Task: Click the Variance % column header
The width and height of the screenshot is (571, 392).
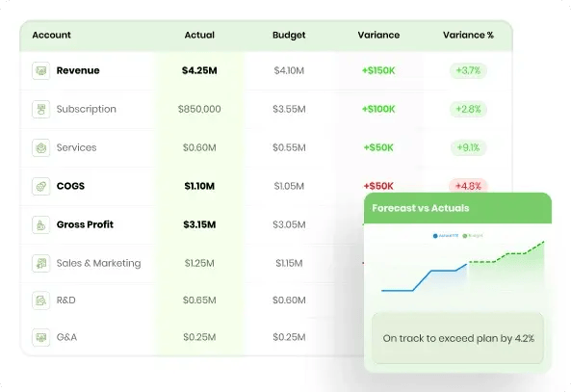Action: click(468, 35)
